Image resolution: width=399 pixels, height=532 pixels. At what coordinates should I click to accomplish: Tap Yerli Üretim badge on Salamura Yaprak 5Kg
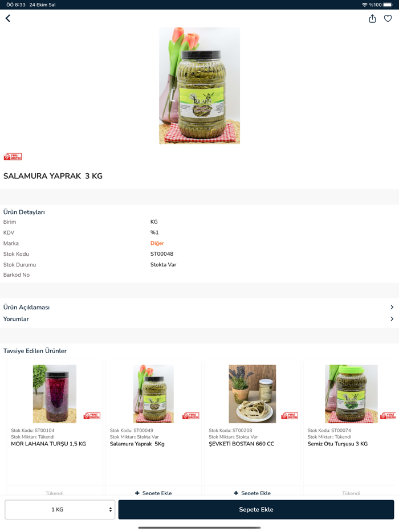click(x=191, y=416)
